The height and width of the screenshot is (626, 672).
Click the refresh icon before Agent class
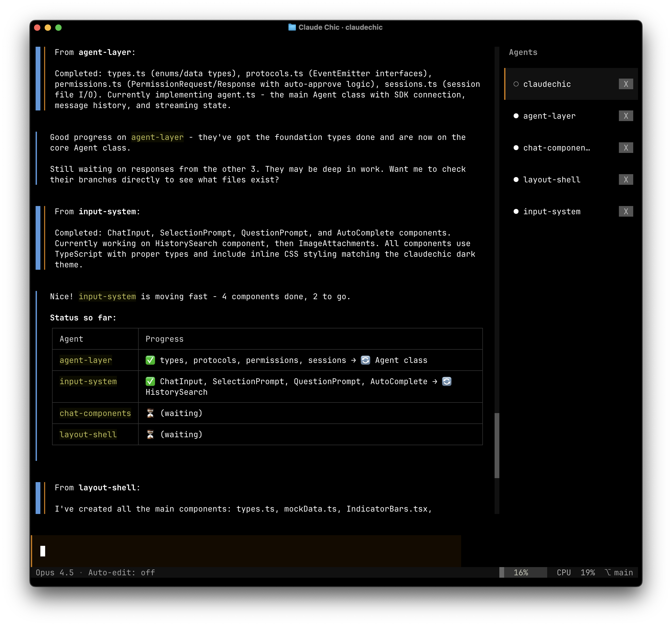click(x=365, y=360)
